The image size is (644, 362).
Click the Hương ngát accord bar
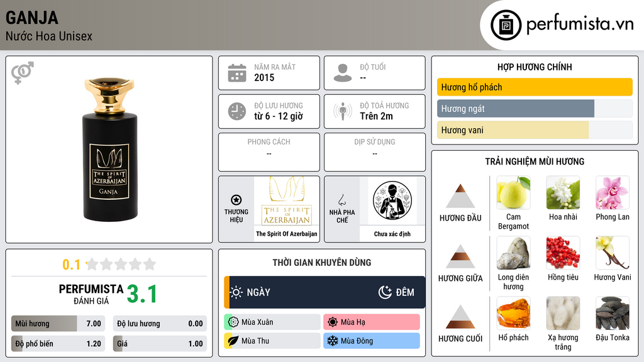pos(535,109)
